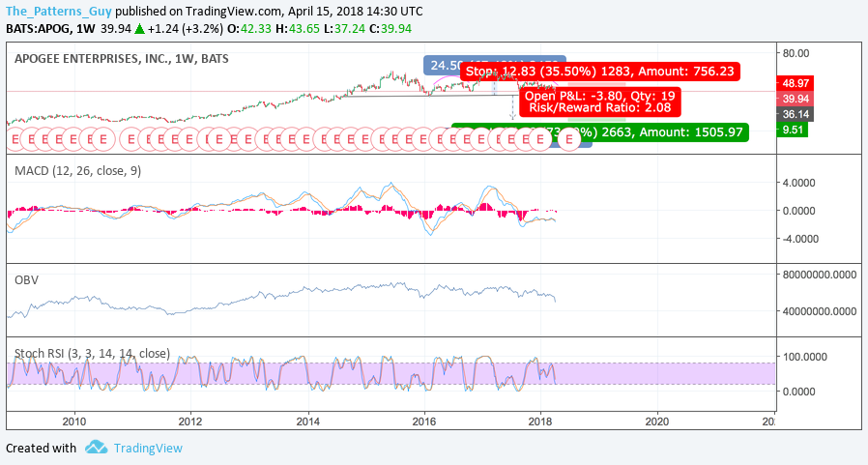Click the 2020 label on time axis
This screenshot has height=465, width=868.
(x=657, y=421)
